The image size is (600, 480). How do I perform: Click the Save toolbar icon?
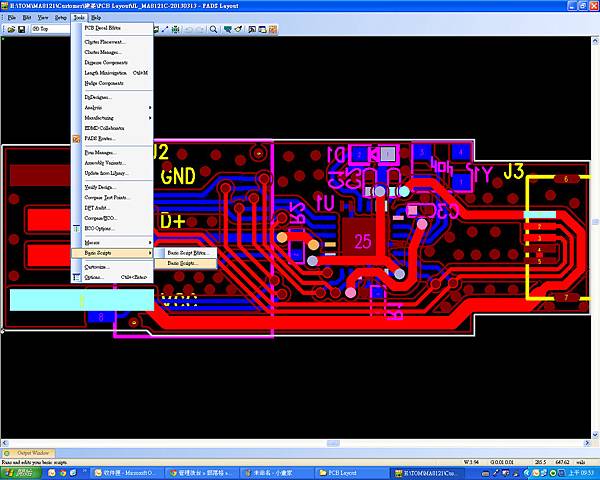coord(21,29)
